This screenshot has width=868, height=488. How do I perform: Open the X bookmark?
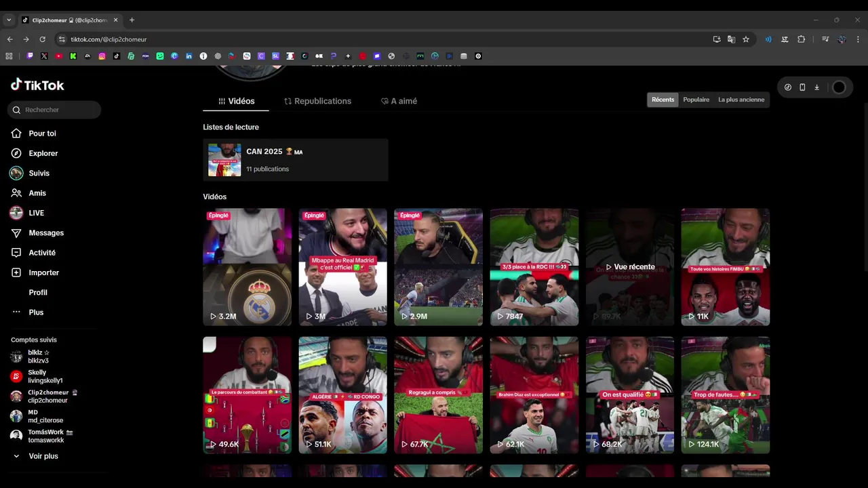(x=44, y=56)
